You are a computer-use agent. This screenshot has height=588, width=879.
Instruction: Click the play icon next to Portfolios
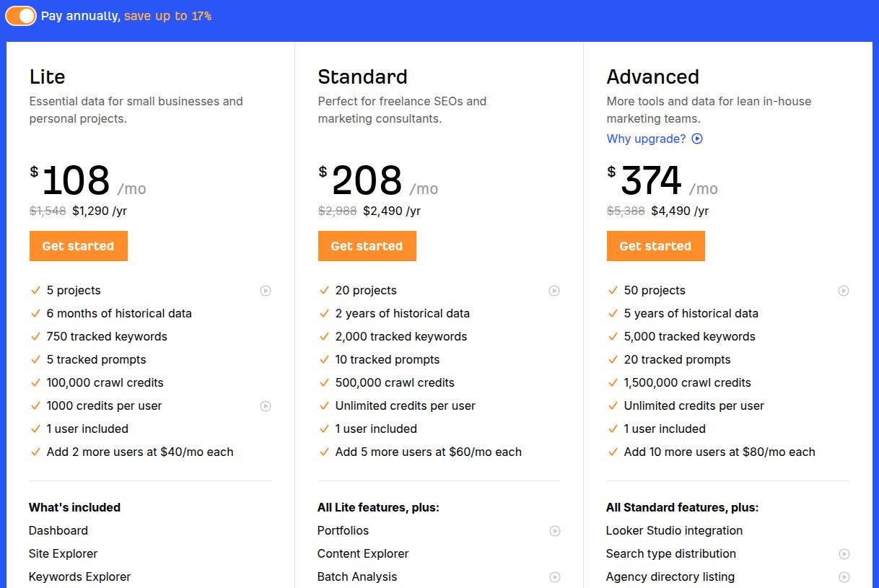[x=554, y=530]
